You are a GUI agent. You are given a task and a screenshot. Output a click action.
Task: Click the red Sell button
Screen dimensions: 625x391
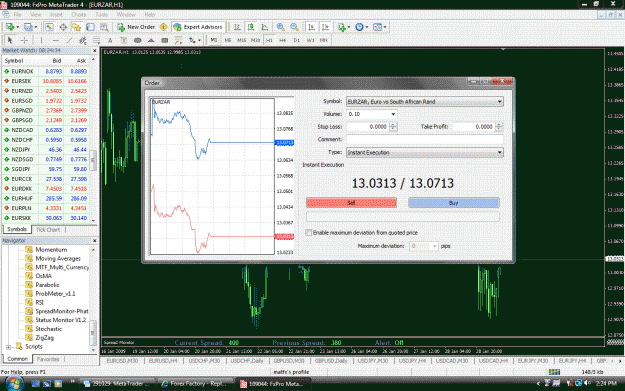[x=351, y=203]
